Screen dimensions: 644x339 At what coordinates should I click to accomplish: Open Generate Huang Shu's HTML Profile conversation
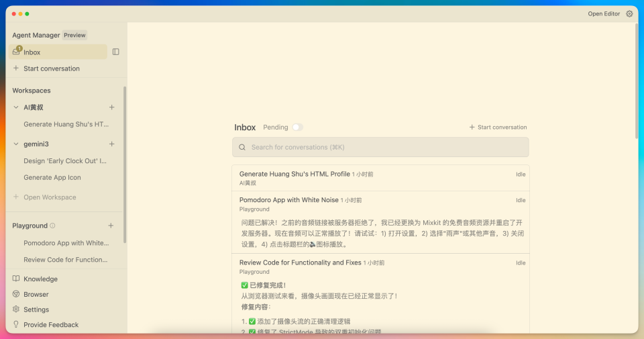(380, 179)
